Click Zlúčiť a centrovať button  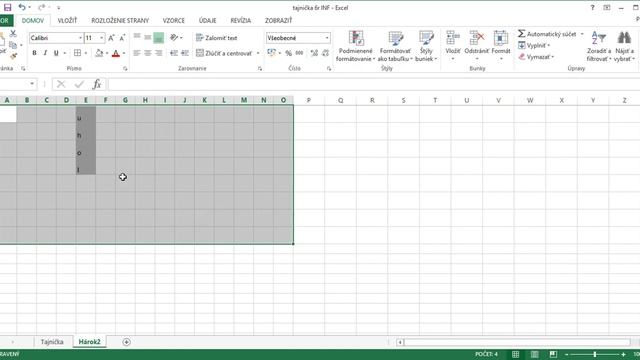click(x=224, y=53)
